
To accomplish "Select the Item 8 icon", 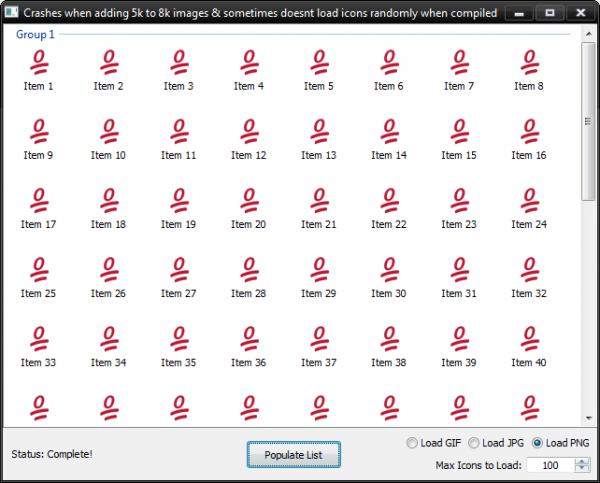I will tap(530, 62).
